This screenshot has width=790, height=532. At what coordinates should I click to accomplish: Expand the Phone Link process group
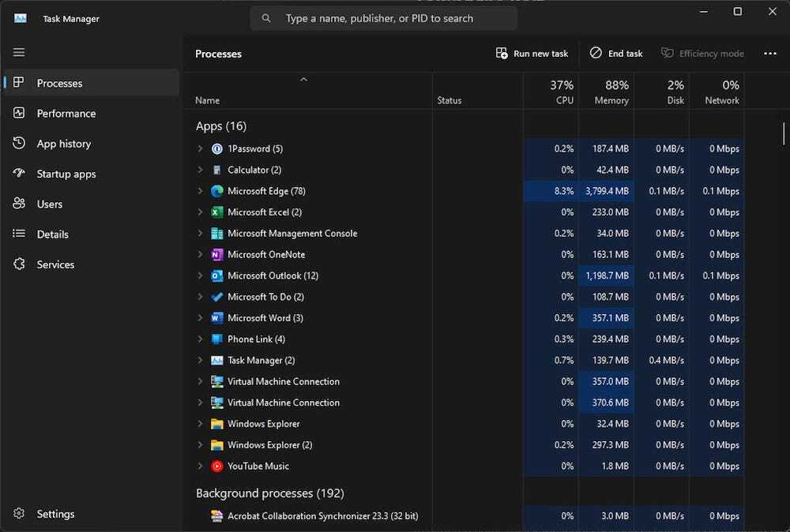(200, 339)
